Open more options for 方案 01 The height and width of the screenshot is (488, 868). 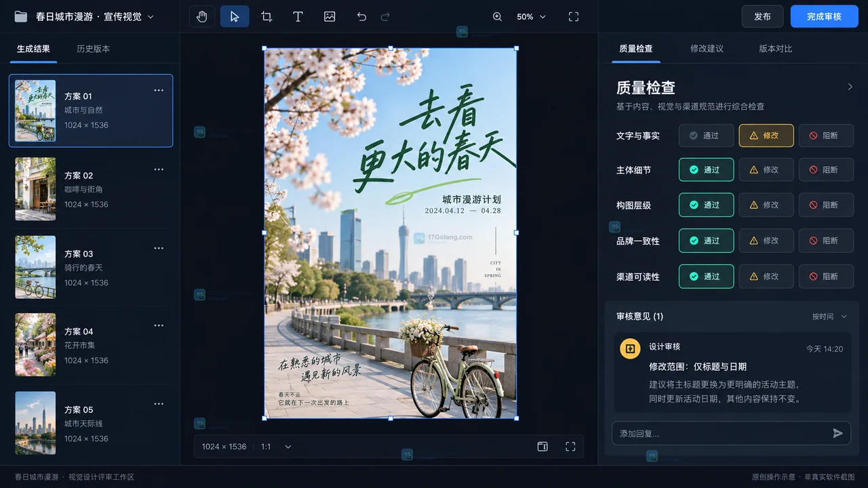tap(159, 90)
